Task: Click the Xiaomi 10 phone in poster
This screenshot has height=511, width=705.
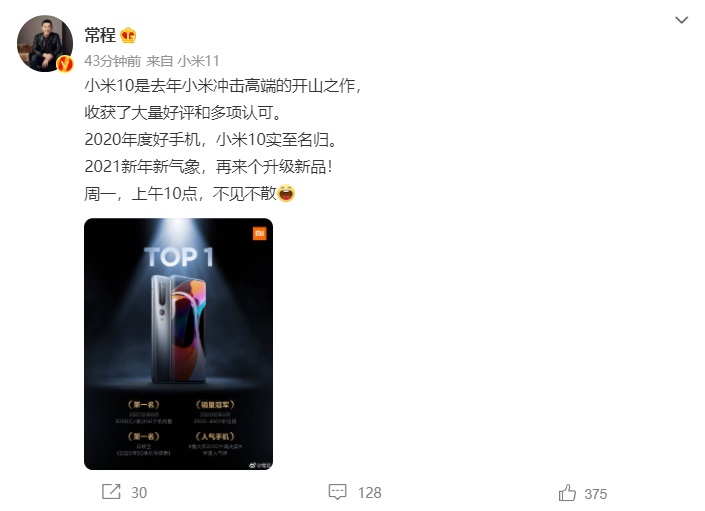Action: (179, 329)
